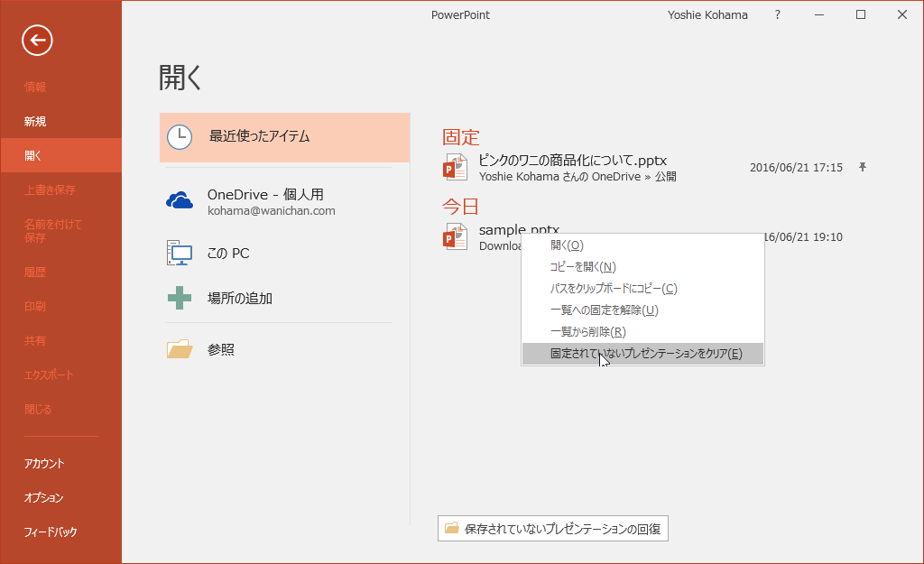
Task: Click the kohama@wanichan.com email text
Action: (271, 211)
